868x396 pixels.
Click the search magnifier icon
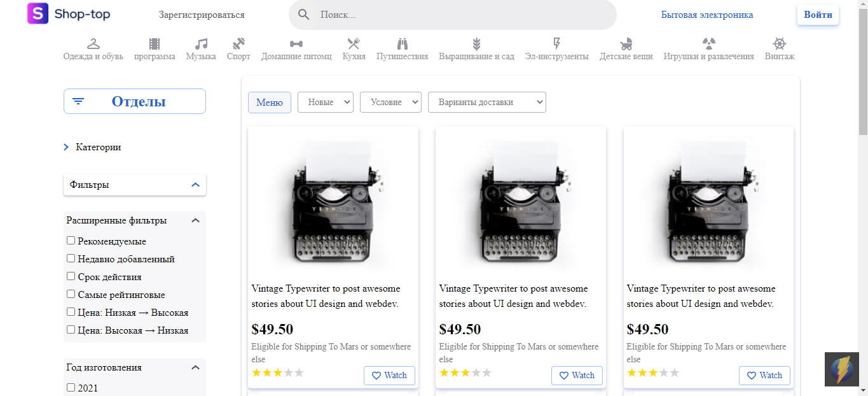[x=304, y=15]
